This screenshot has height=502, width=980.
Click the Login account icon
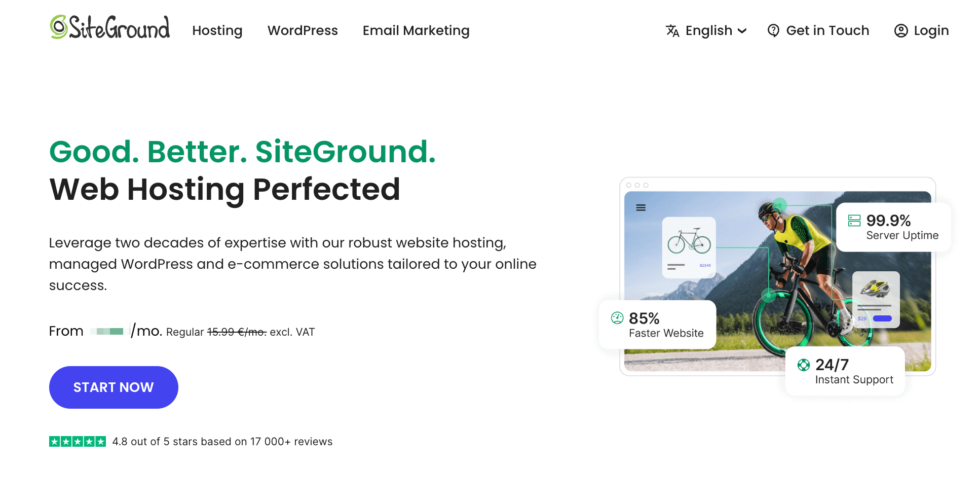point(901,31)
